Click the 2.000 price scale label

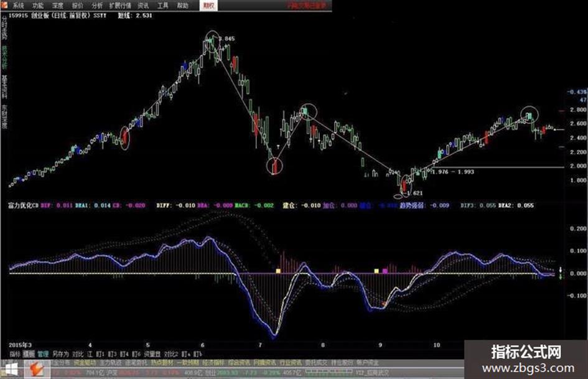(x=578, y=166)
